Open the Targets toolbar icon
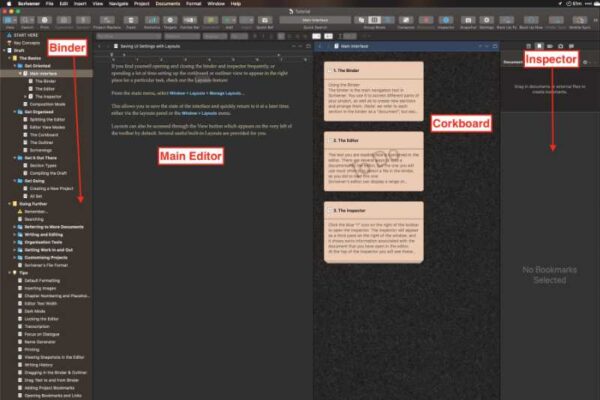Image resolution: width=600 pixels, height=400 pixels. click(x=170, y=20)
